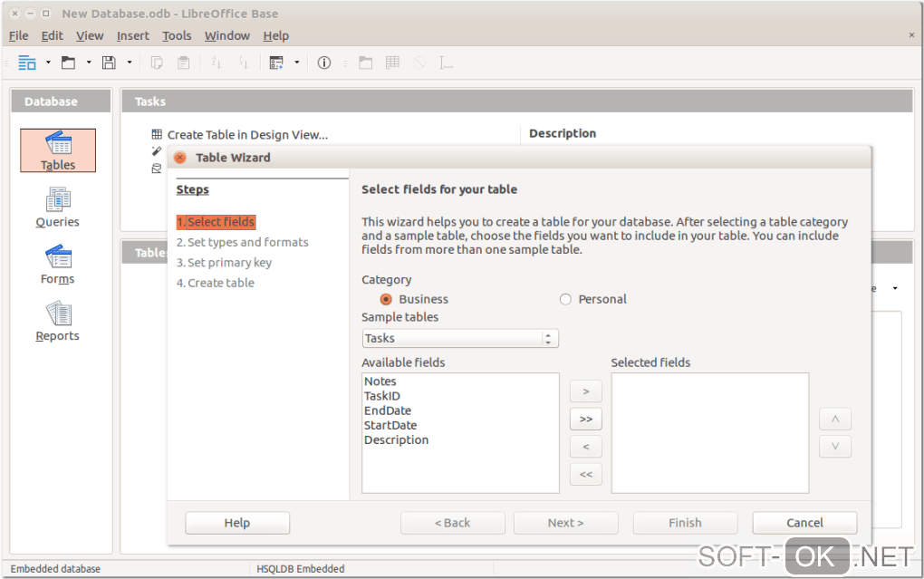924x579 pixels.
Task: Click the Rename toolbar icon
Action: (x=446, y=63)
